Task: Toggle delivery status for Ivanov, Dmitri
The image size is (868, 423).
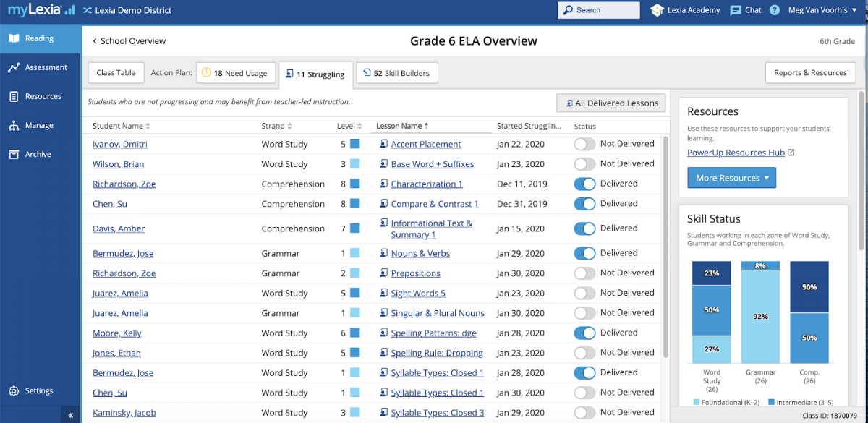Action: click(x=584, y=144)
